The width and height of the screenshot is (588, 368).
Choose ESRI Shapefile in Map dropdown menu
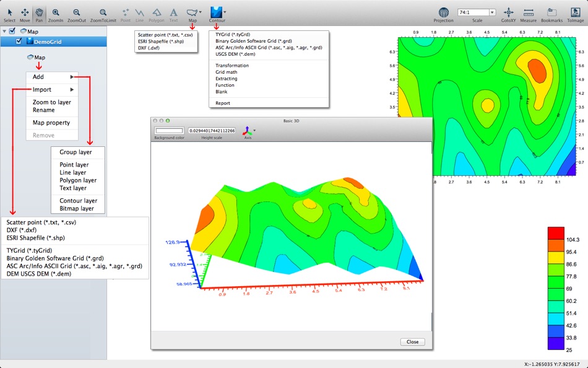click(x=161, y=42)
